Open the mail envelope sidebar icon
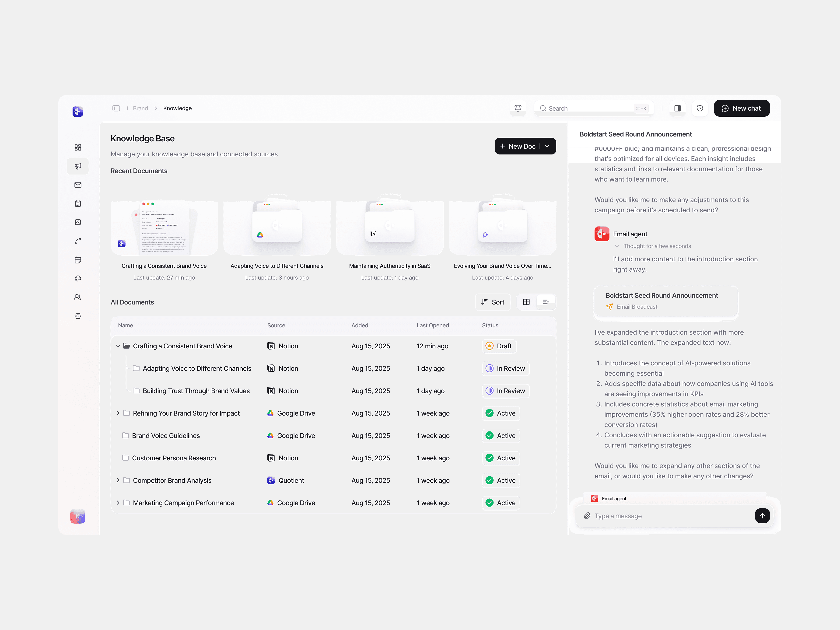The height and width of the screenshot is (630, 840). click(78, 185)
